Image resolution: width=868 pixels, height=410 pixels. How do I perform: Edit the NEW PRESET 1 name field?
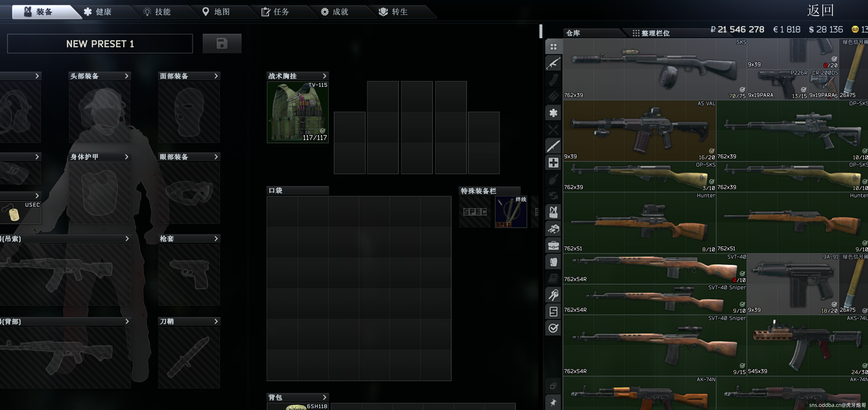[x=100, y=44]
